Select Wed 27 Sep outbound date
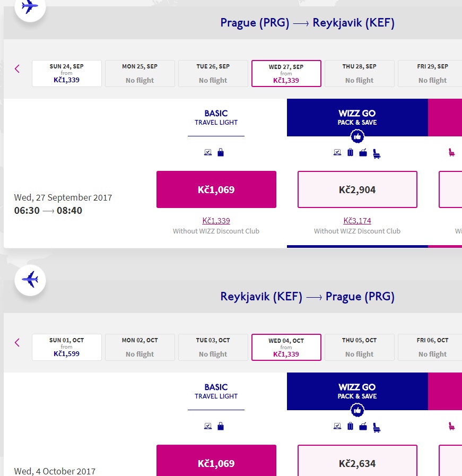This screenshot has height=476, width=462. pyautogui.click(x=286, y=73)
